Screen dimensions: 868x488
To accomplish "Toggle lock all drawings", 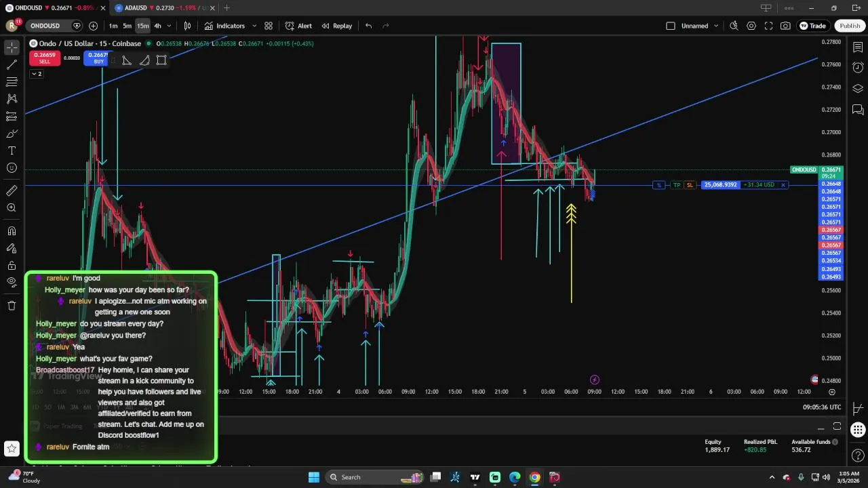I will [x=12, y=265].
